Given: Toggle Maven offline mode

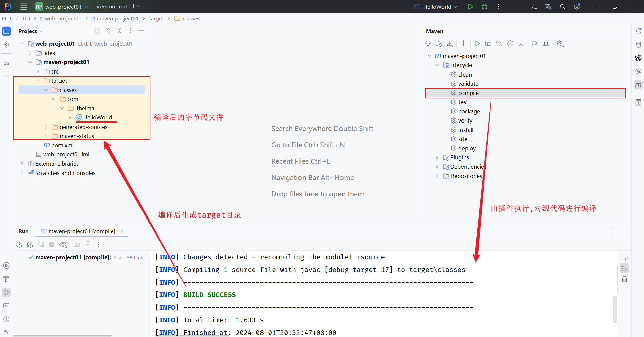Looking at the screenshot, I should (499, 43).
